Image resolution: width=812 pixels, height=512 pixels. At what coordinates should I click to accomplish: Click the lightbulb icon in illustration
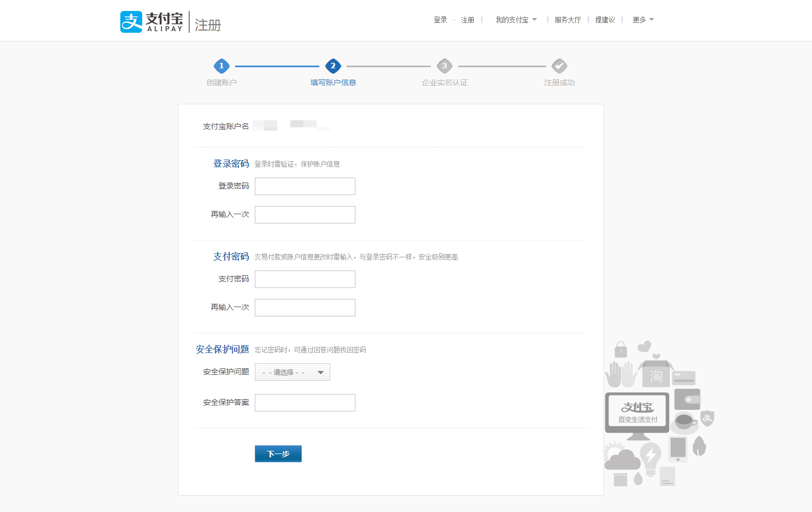click(650, 457)
